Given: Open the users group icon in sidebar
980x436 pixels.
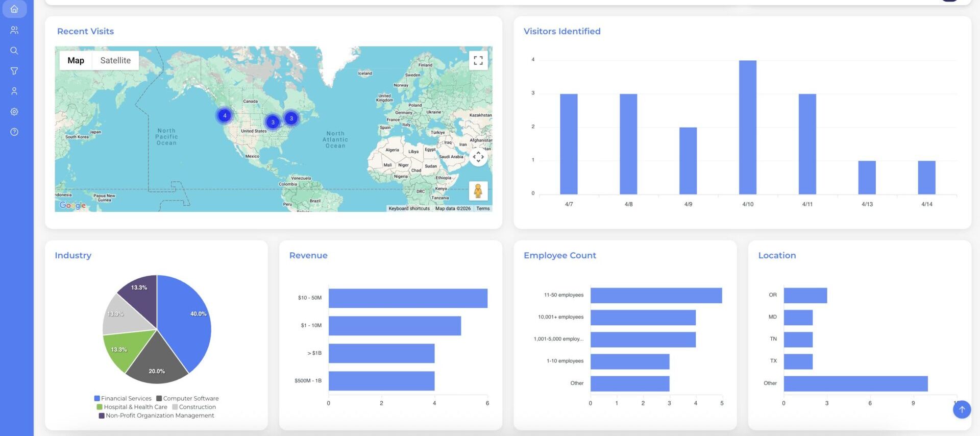Looking at the screenshot, I should tap(14, 30).
